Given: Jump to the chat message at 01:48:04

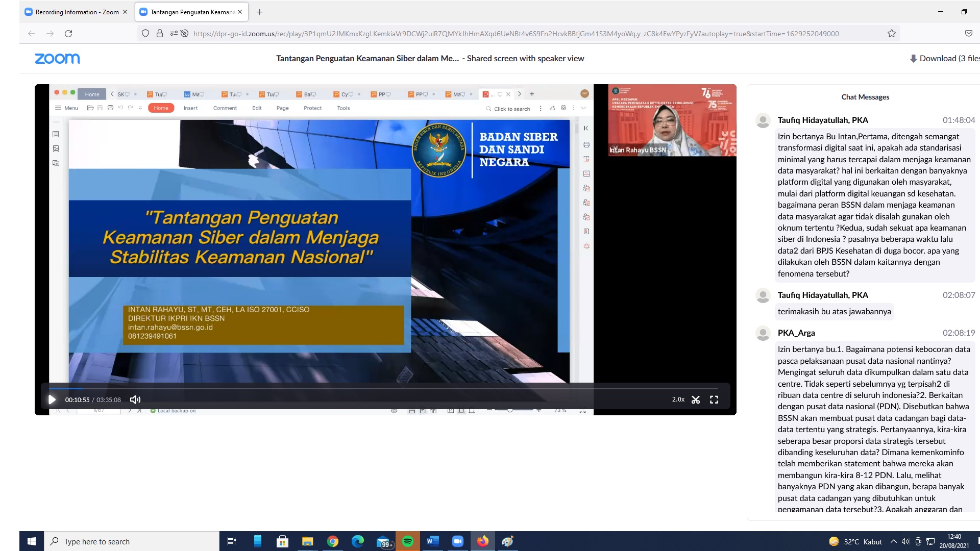Looking at the screenshot, I should click(x=959, y=120).
